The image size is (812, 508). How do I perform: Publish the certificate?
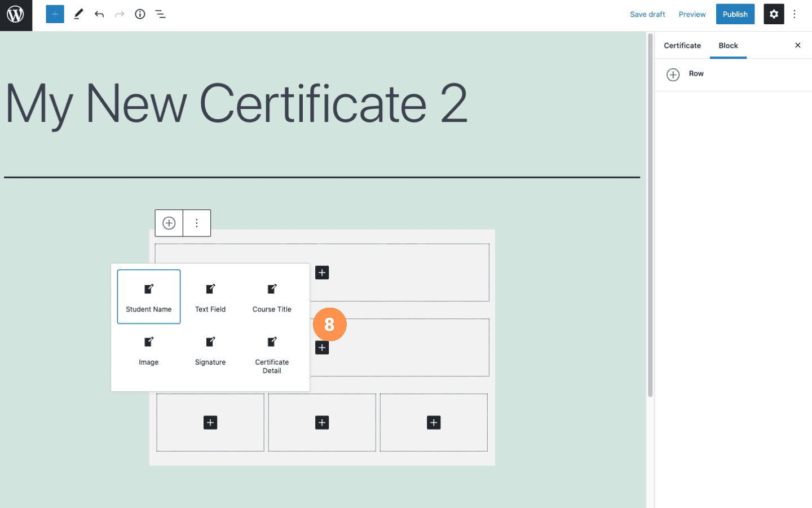[x=735, y=14]
